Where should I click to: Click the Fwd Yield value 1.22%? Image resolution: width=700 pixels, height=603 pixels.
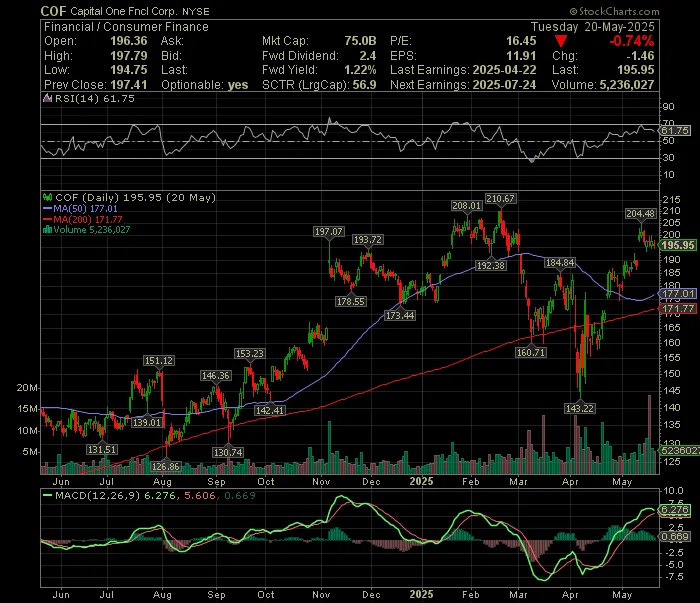click(x=360, y=70)
